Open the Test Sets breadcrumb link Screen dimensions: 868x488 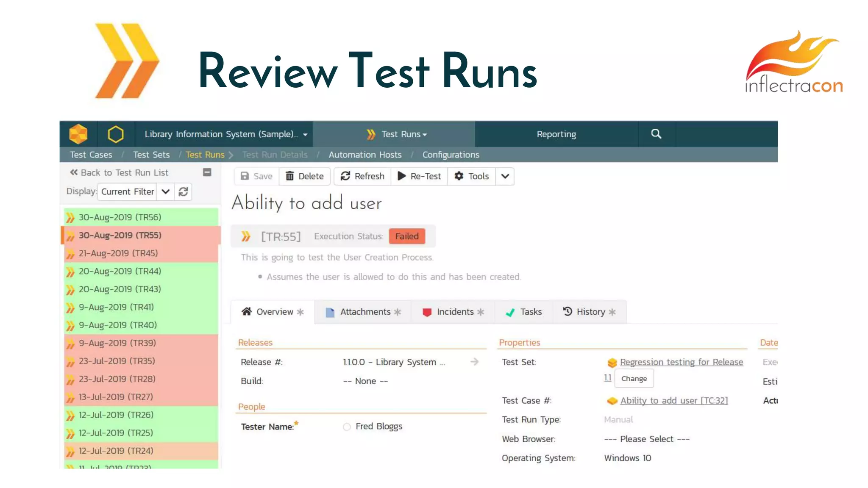coord(151,155)
